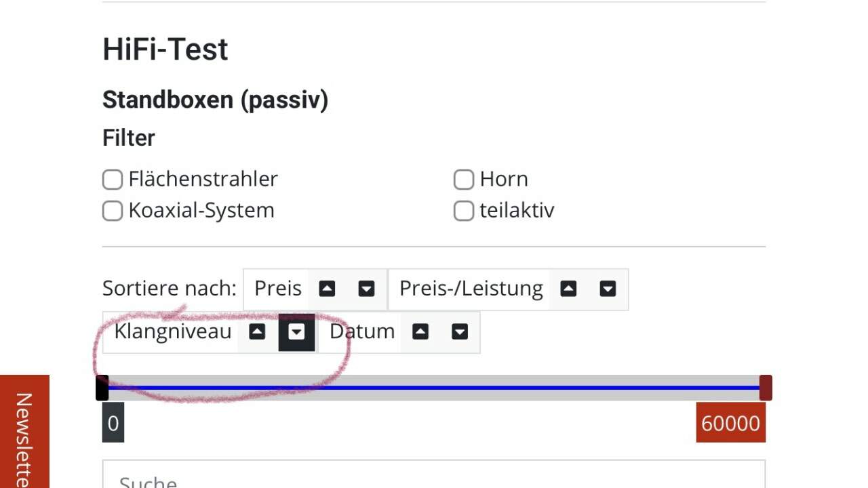868x488 pixels.
Task: Sort by Preis descending arrow
Action: (366, 289)
